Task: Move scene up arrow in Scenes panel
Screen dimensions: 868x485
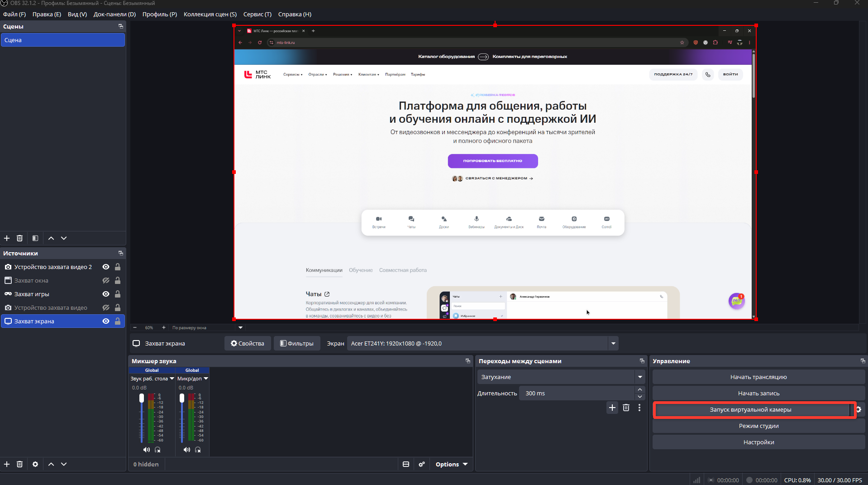Action: click(51, 238)
